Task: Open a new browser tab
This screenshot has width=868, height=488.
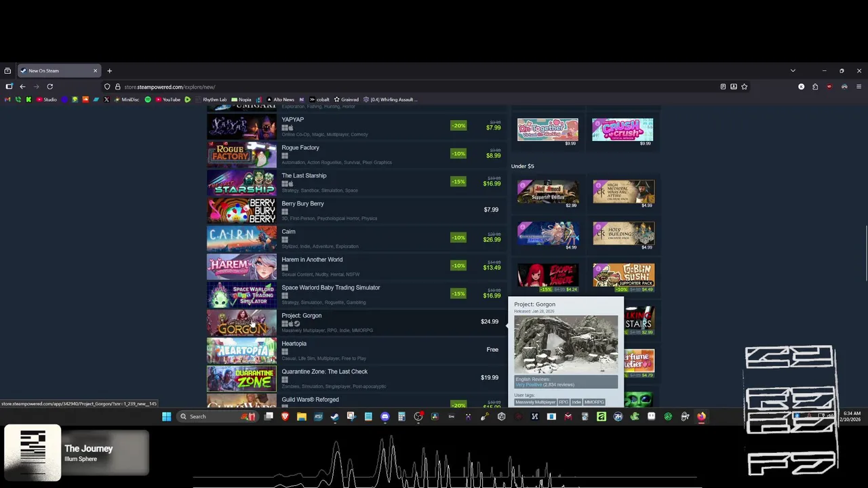Action: click(x=109, y=70)
